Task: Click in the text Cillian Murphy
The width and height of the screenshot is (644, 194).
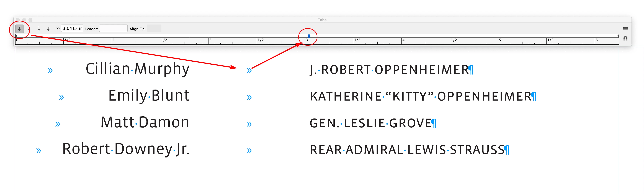Action: 138,69
